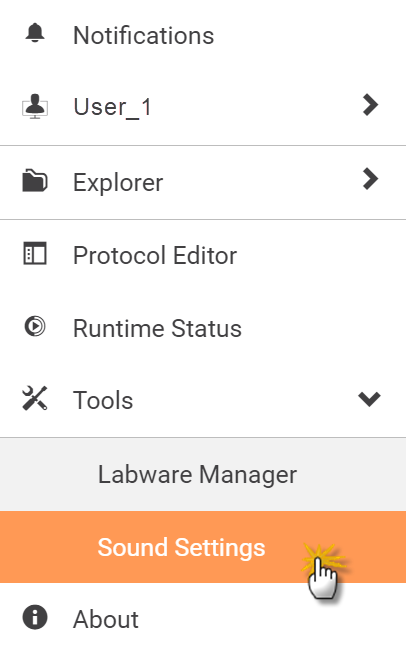Open Labware Manager under Tools
The height and width of the screenshot is (655, 406).
(x=198, y=475)
